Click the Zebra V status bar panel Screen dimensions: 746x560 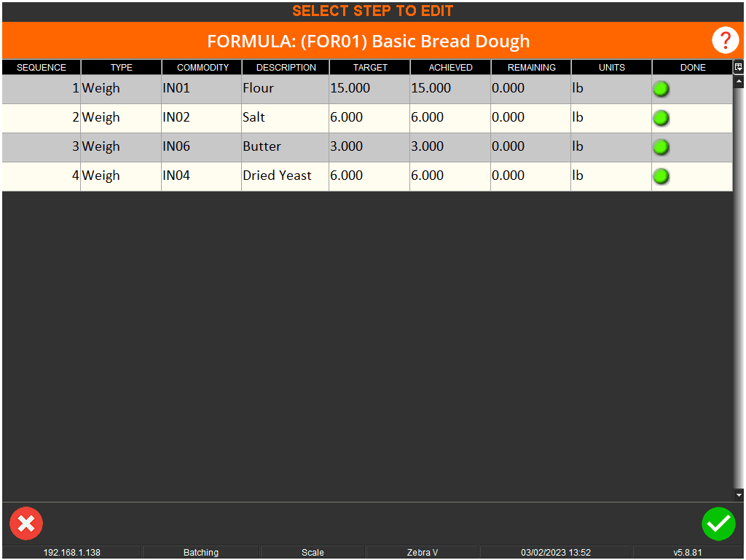click(423, 553)
